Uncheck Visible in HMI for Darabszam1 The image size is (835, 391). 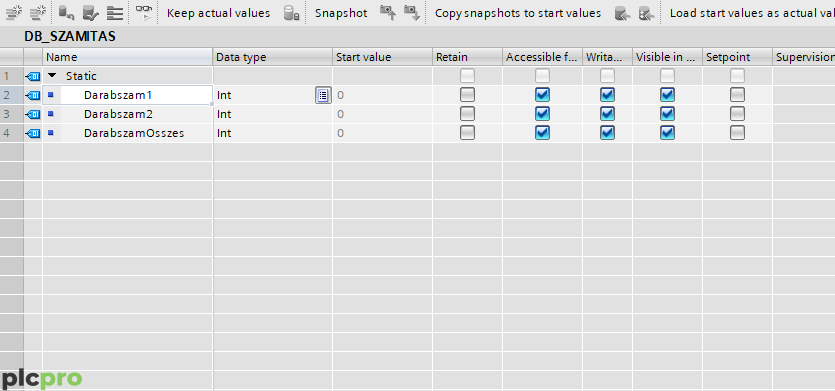[x=667, y=95]
